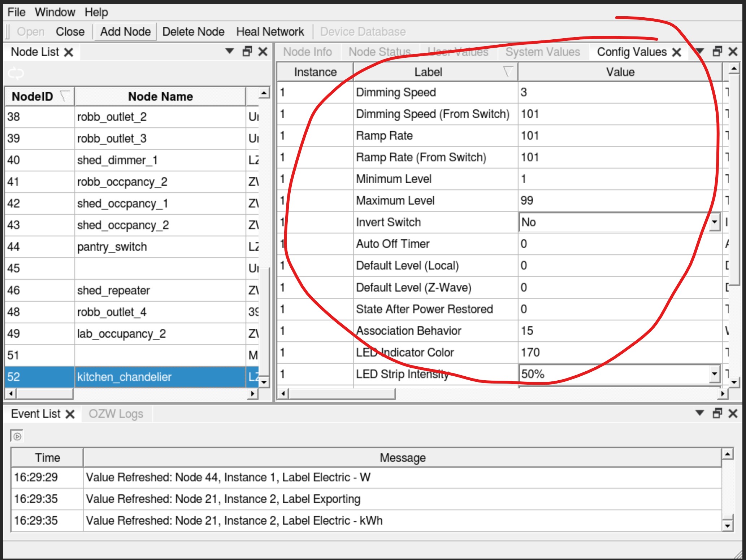Close the Event List tab

(x=70, y=414)
